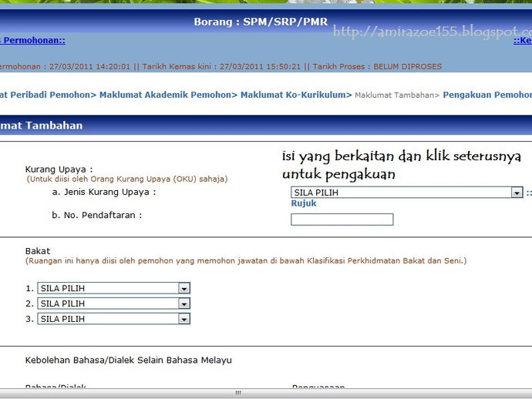This screenshot has width=532, height=399.
Task: Select the Maklumat Tambahan breadcrumb step
Action: [x=397, y=96]
